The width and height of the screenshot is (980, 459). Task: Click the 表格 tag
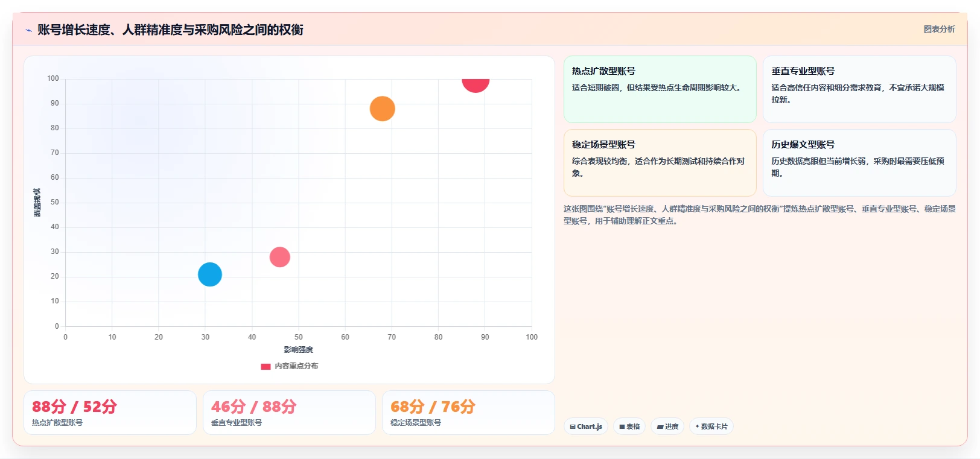[x=629, y=426]
